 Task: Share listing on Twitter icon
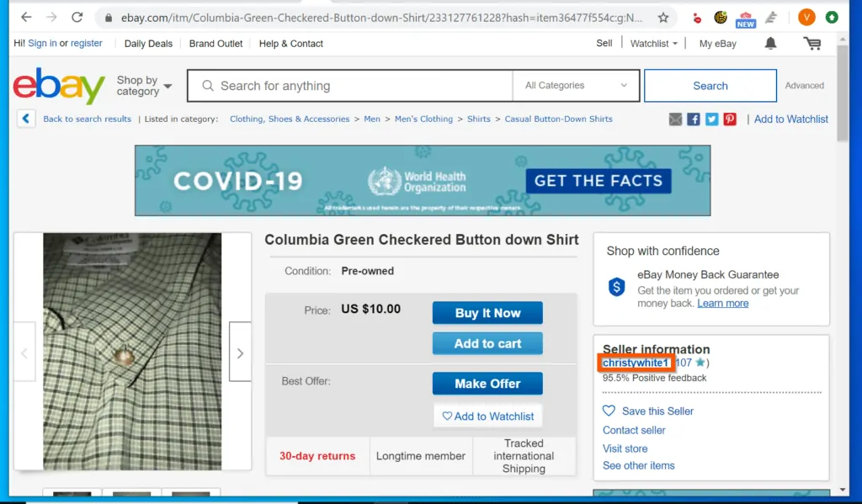tap(711, 119)
